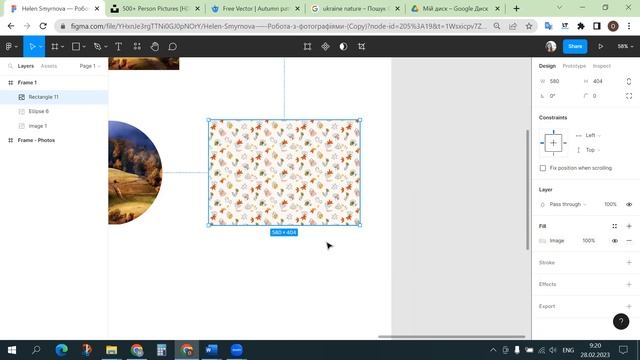Open Windows Start menu
Viewport: 640px width, 360px height.
click(12, 350)
